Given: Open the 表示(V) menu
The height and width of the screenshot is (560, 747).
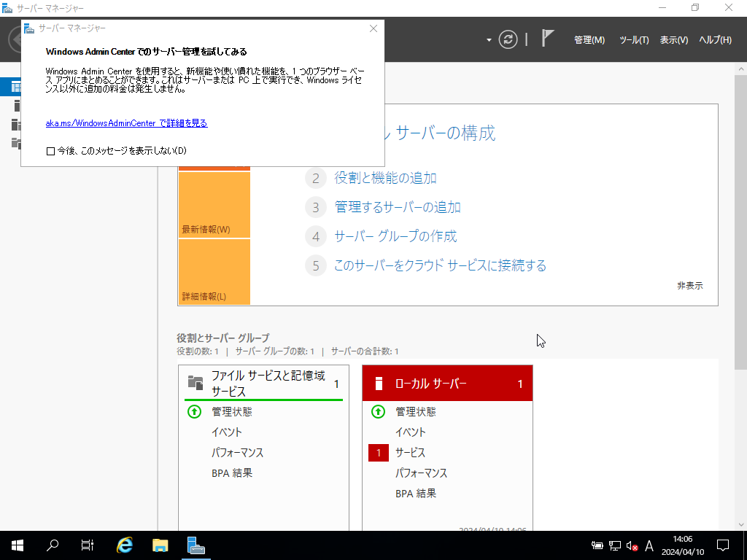Looking at the screenshot, I should click(673, 40).
